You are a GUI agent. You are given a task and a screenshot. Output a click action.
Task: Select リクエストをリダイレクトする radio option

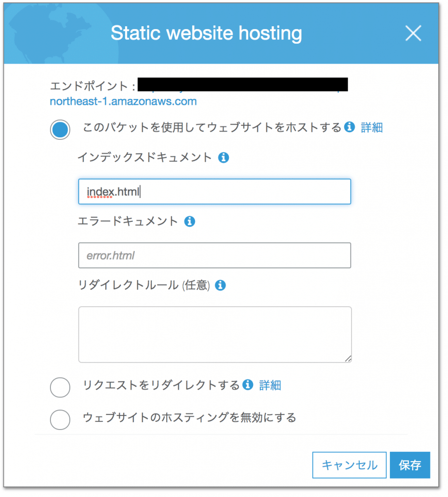coord(60,387)
